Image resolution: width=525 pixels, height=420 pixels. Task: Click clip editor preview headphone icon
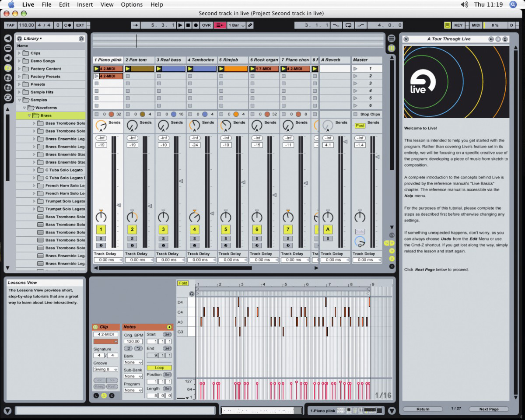pos(192,294)
